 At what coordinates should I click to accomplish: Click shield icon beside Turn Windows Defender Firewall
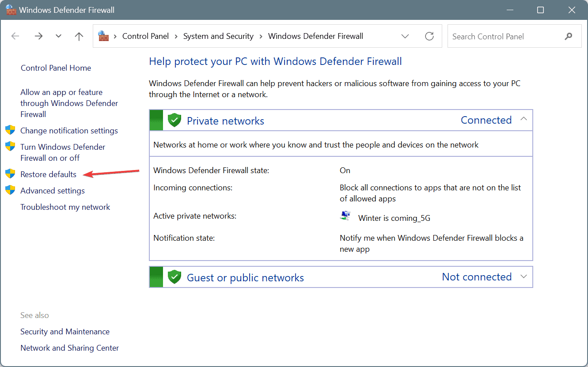(x=10, y=146)
